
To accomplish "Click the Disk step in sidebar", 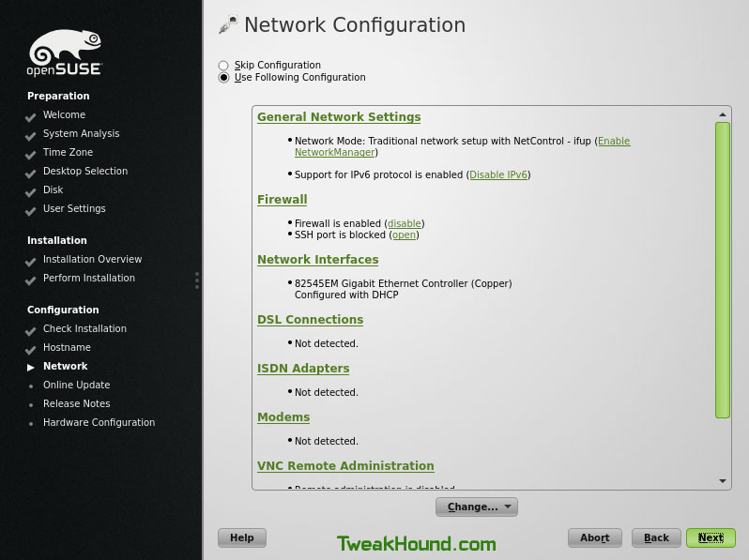I will point(53,190).
